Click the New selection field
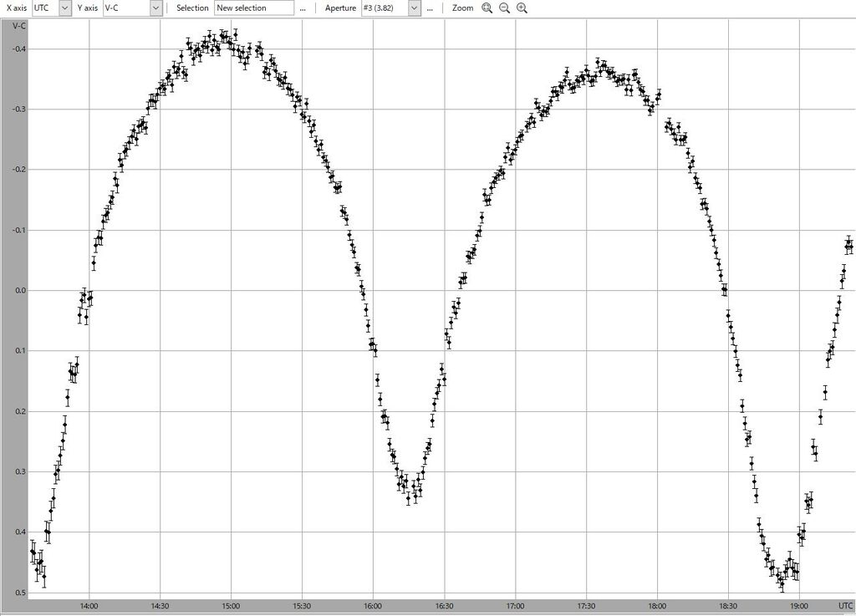This screenshot has width=856, height=616. (x=254, y=8)
